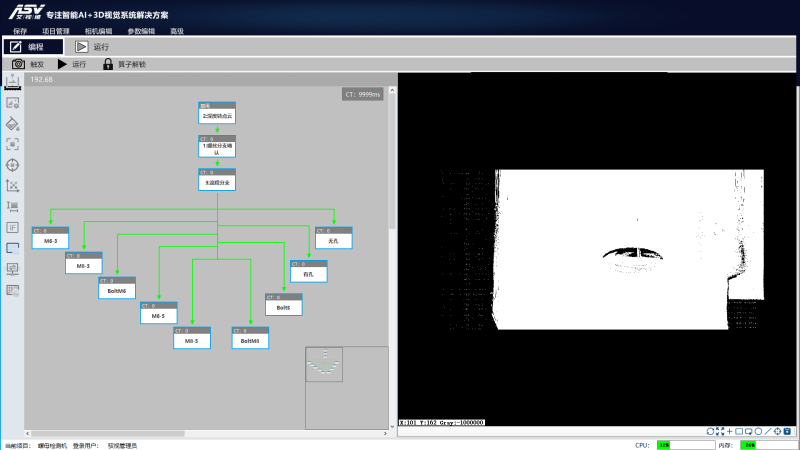Select the BoltM6 node in flowchart

point(116,288)
